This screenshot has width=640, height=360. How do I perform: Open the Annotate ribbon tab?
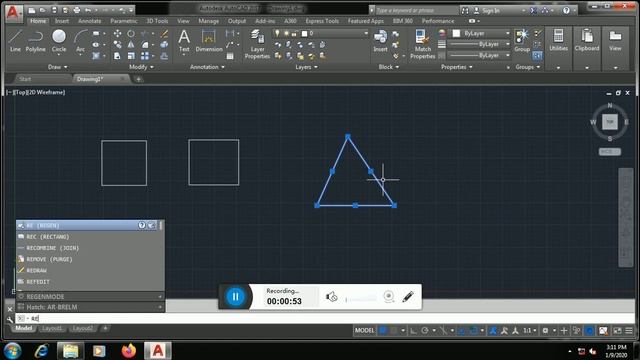(89, 21)
